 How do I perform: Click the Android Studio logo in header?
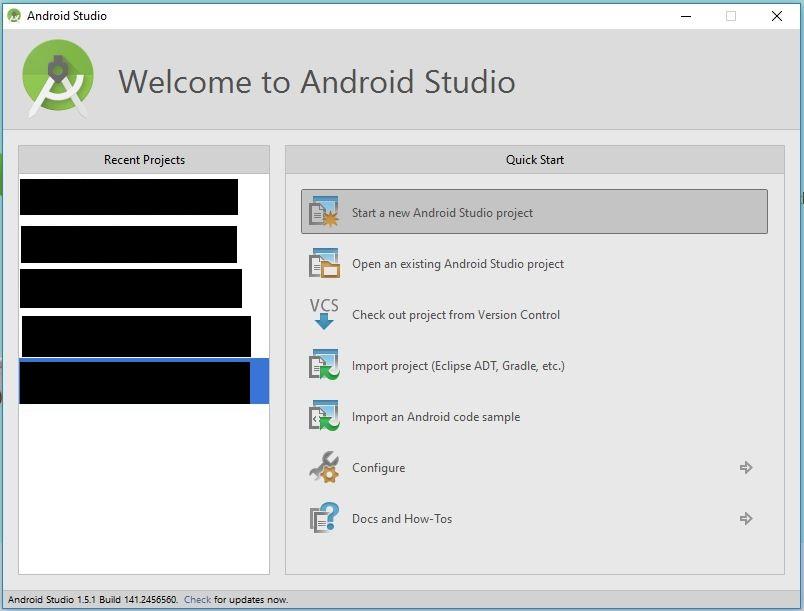[58, 80]
